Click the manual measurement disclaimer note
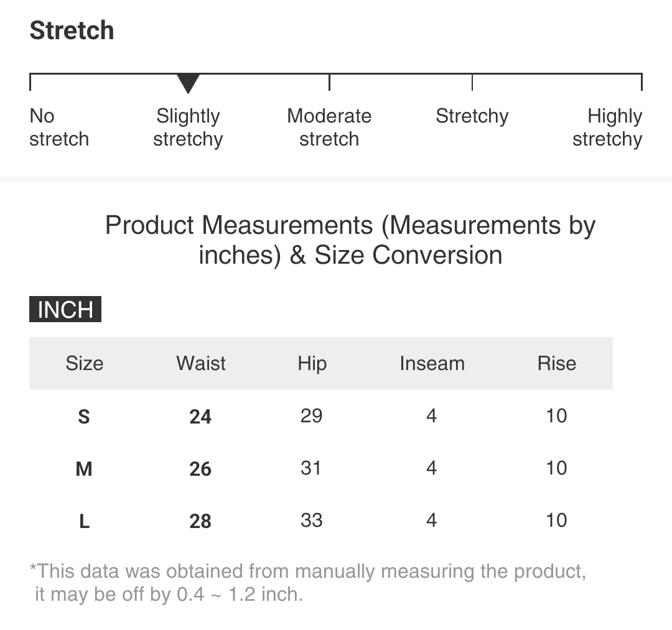The height and width of the screenshot is (630, 672). tap(307, 583)
